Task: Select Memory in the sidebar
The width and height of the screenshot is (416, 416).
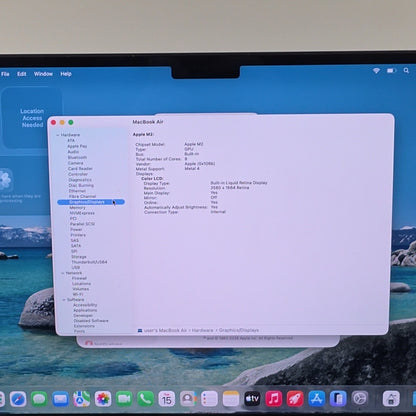Action: coord(77,208)
